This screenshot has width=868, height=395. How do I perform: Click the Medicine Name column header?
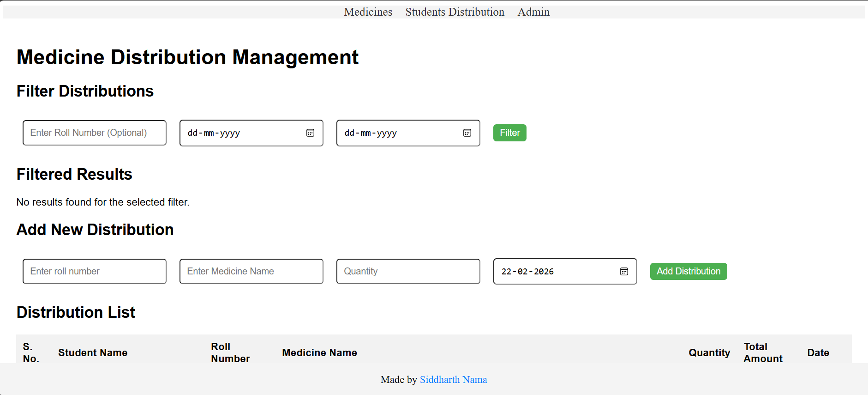point(319,353)
